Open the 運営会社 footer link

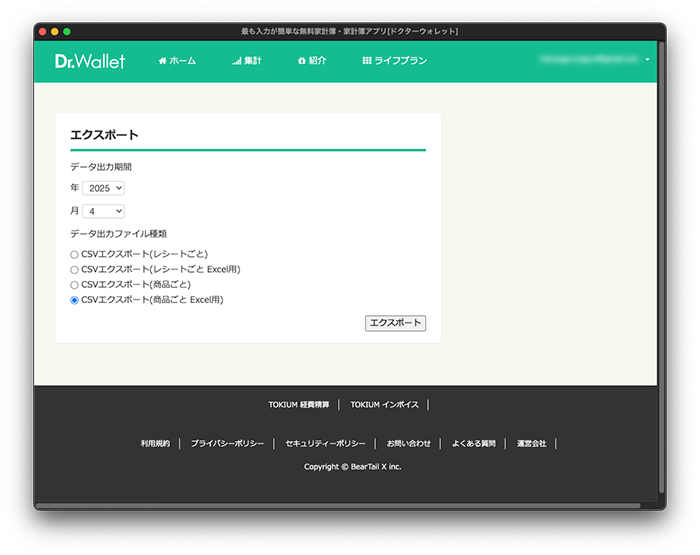click(531, 443)
